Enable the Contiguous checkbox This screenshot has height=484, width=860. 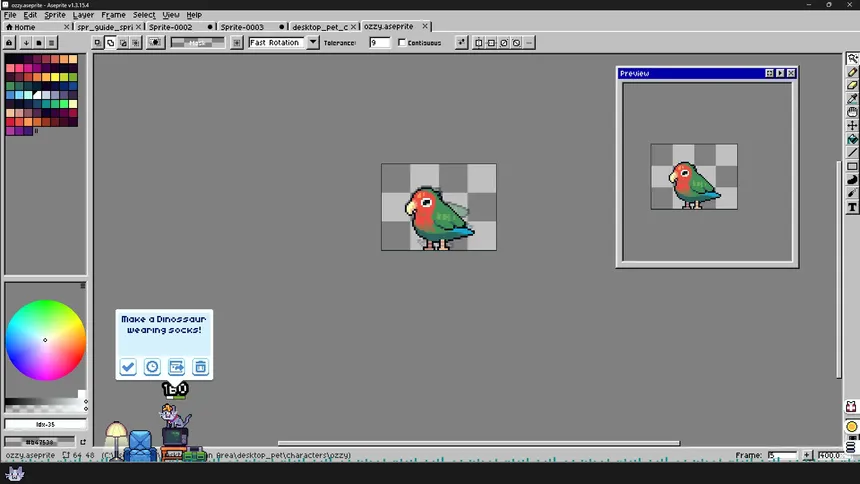(x=402, y=43)
